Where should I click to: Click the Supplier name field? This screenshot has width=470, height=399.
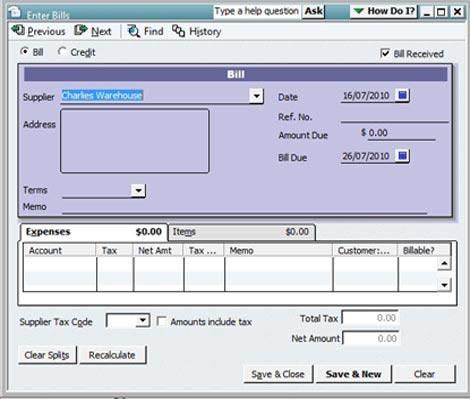[x=155, y=96]
